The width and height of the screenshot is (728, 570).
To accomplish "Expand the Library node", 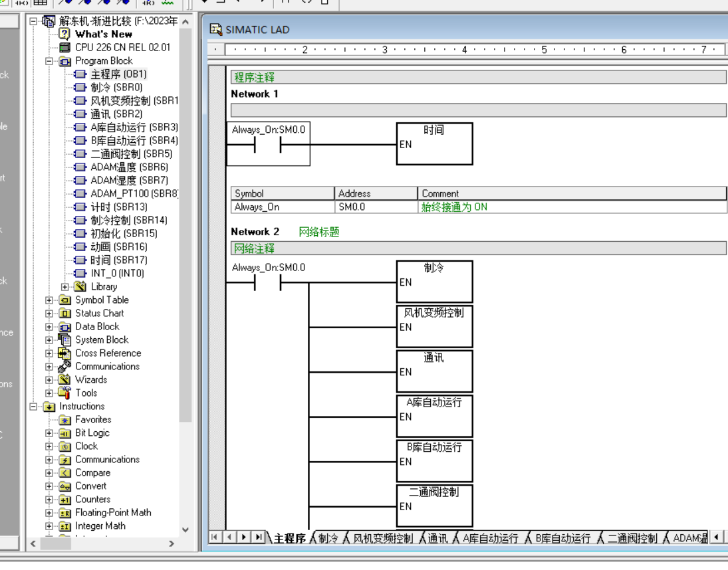I will (65, 287).
